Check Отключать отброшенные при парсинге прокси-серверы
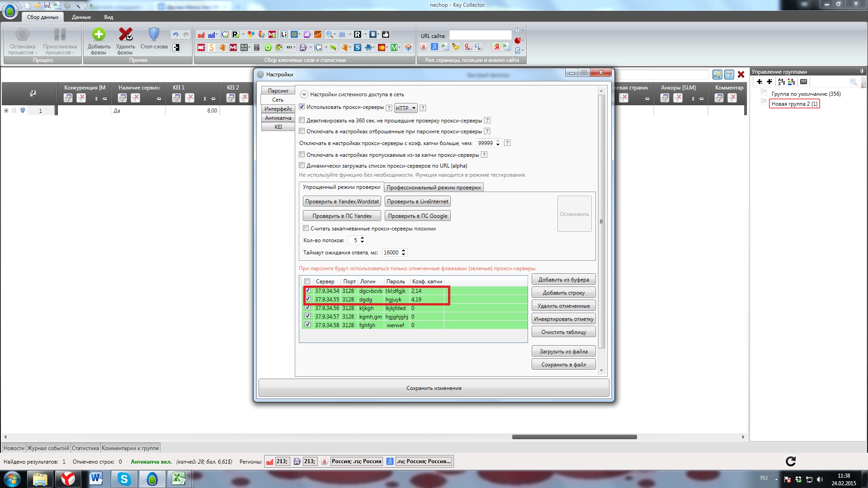 [302, 131]
